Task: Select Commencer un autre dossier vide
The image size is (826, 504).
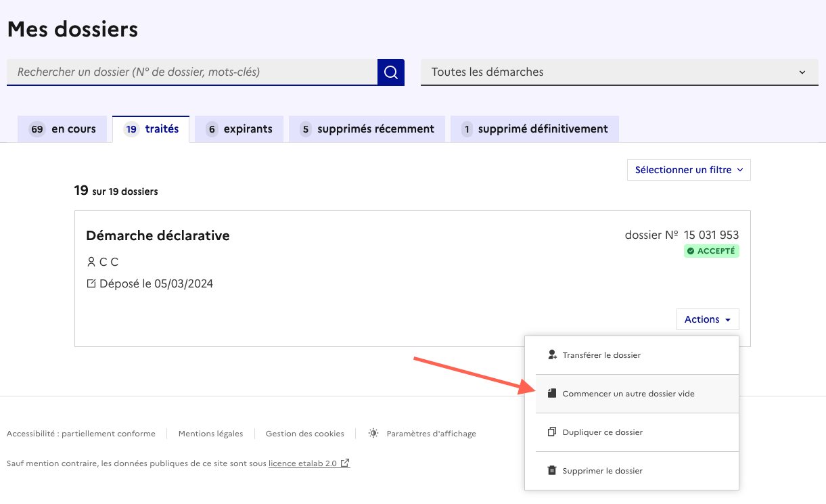Action: [x=628, y=394]
